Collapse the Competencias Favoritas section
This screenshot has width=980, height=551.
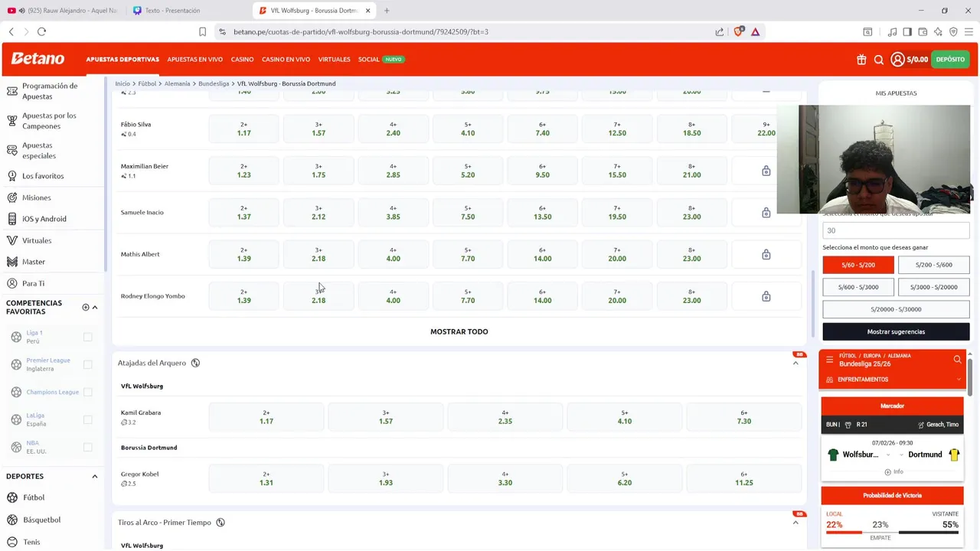coord(95,307)
